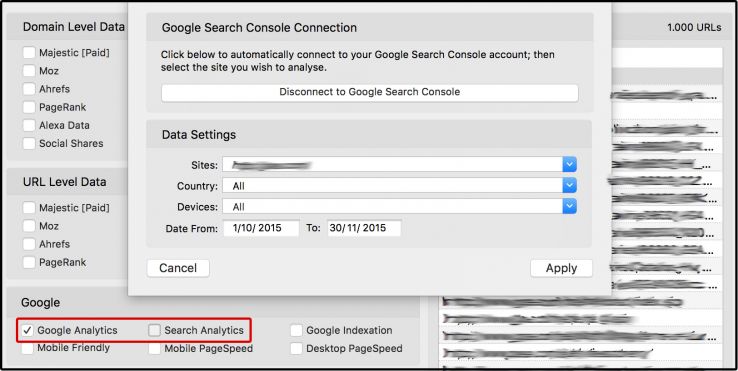Edit the To date field 30/11/2015

(364, 228)
